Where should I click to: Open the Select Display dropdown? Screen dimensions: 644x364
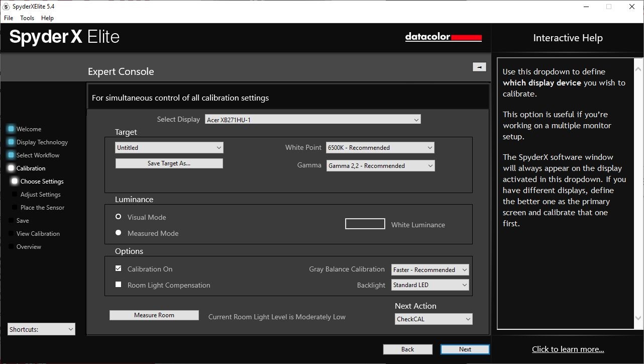(313, 120)
